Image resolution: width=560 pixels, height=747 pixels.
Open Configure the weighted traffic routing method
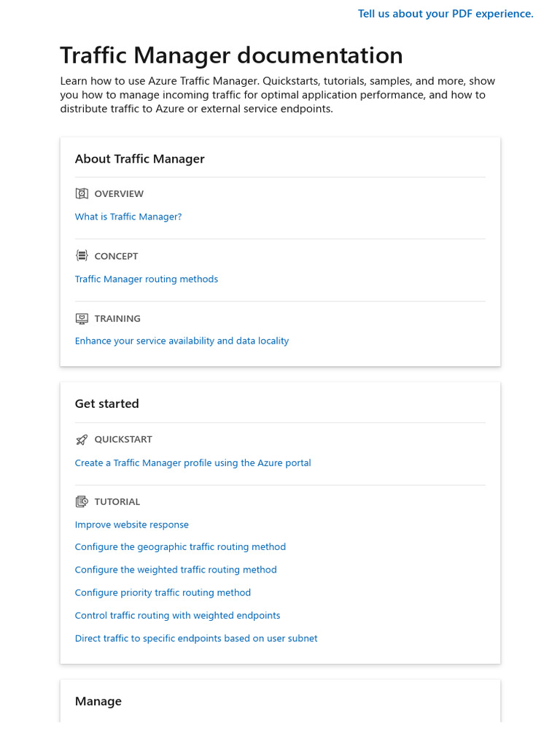click(176, 570)
